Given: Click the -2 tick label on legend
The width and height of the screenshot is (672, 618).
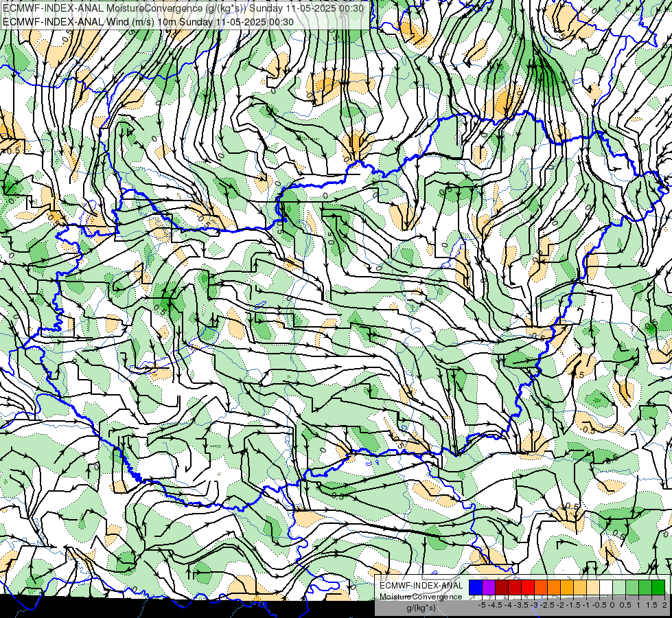Looking at the screenshot, I should [x=560, y=605].
